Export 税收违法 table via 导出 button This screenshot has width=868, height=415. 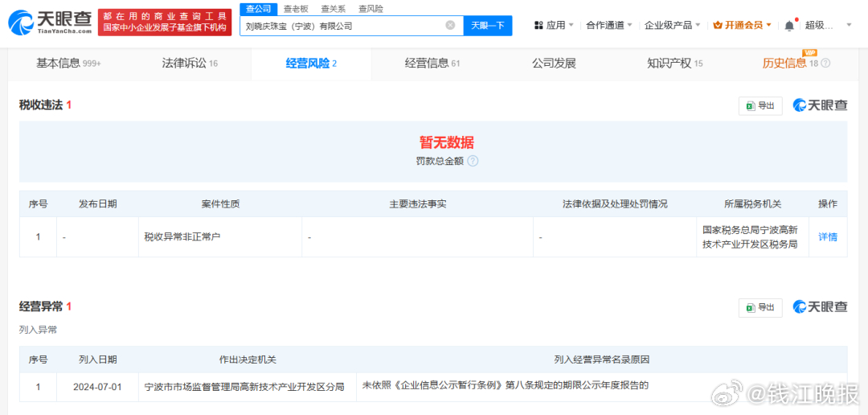pos(760,106)
